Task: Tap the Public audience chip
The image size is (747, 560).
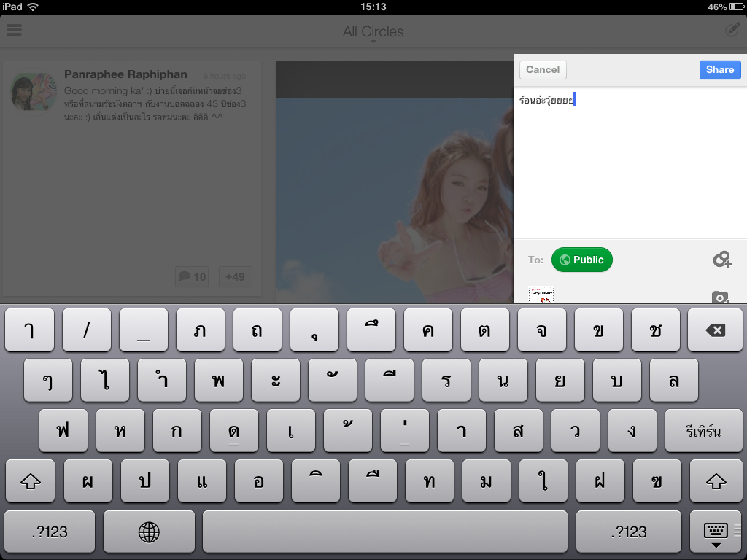Action: [581, 260]
